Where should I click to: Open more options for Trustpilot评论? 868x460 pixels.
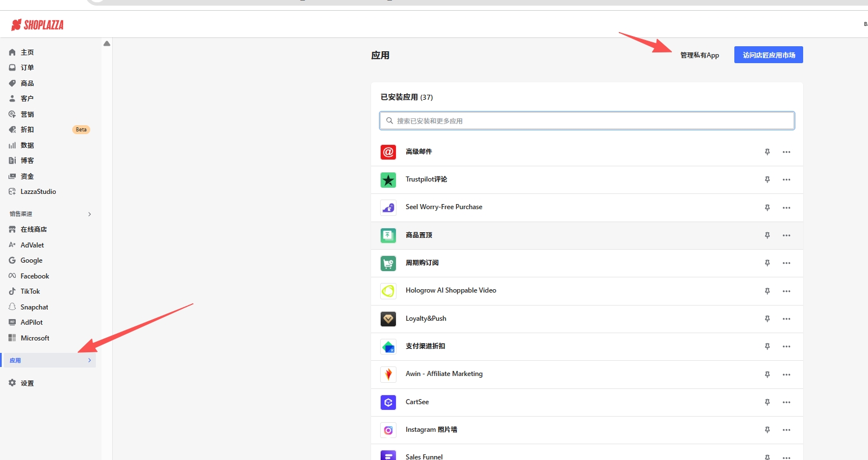coord(786,180)
